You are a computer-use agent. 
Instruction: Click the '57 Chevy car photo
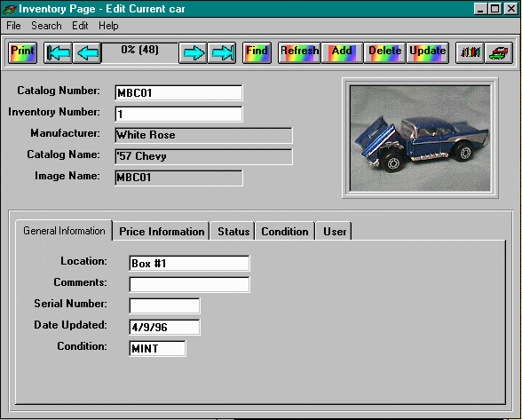click(420, 139)
